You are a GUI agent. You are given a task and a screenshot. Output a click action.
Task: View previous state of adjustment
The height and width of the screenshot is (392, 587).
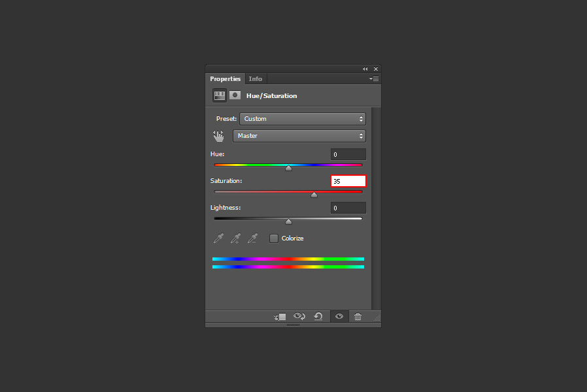pos(299,316)
